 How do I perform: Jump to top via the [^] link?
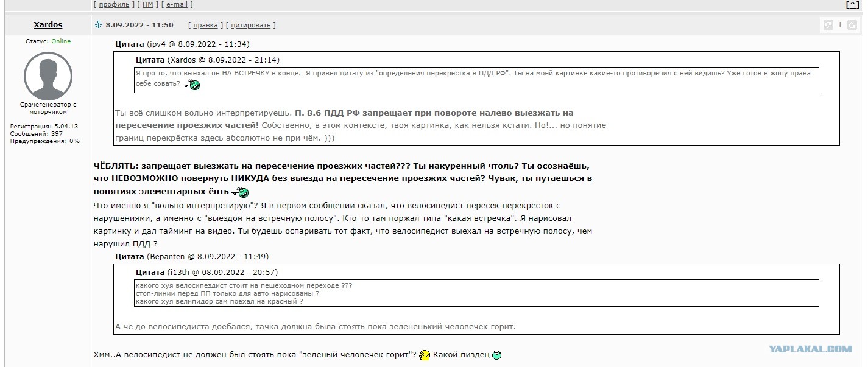(852, 4)
